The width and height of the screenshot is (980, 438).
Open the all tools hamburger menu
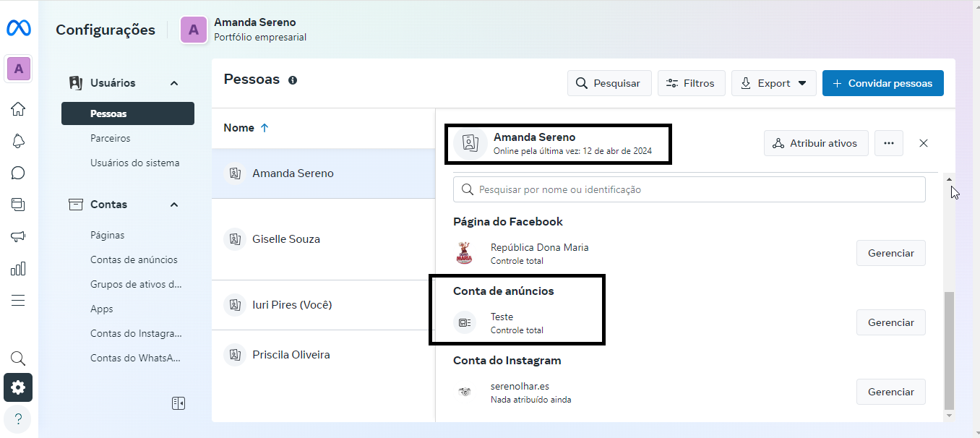pyautogui.click(x=18, y=301)
